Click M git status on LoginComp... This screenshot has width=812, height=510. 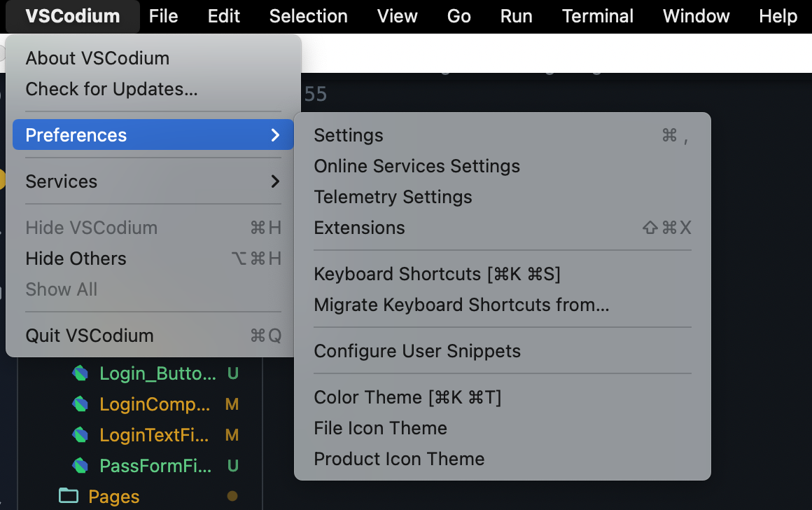click(x=232, y=404)
